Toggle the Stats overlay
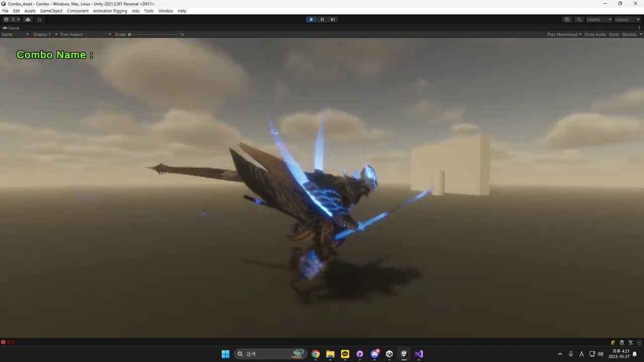This screenshot has width=644, height=362. (614, 35)
